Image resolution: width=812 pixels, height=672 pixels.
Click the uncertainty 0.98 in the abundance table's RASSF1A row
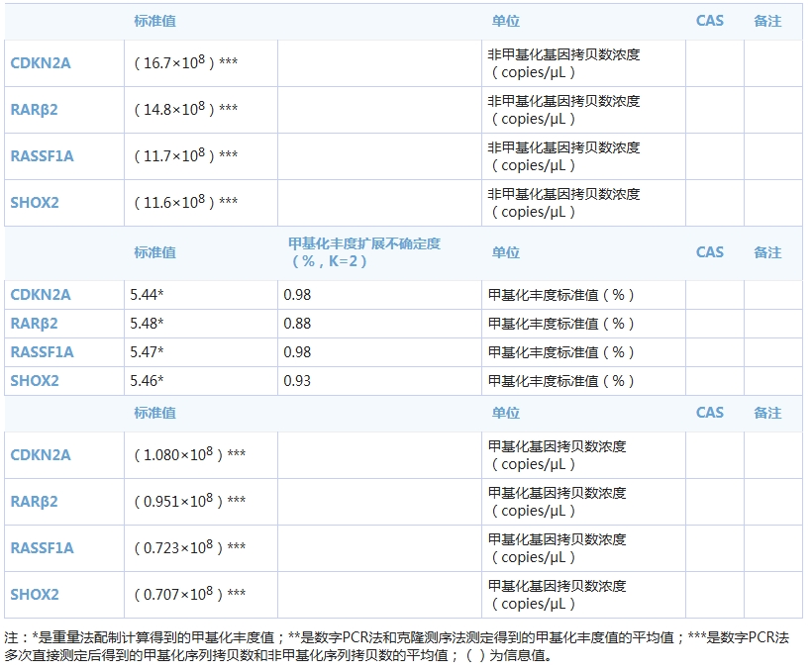[x=297, y=352]
